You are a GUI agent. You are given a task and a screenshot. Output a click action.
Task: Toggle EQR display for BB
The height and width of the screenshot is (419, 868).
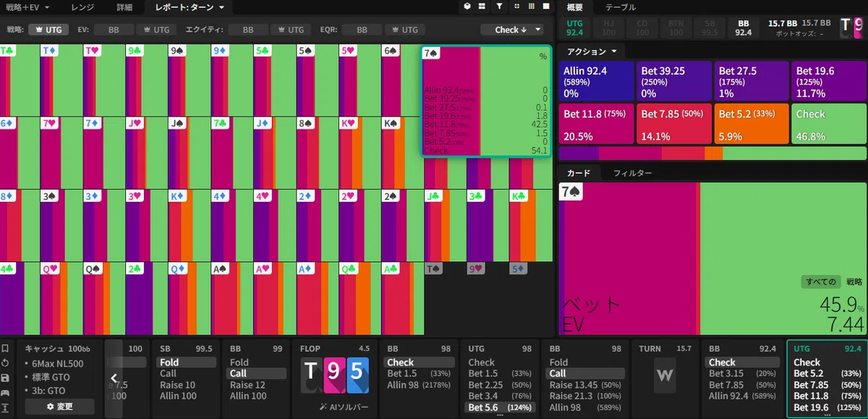[362, 30]
